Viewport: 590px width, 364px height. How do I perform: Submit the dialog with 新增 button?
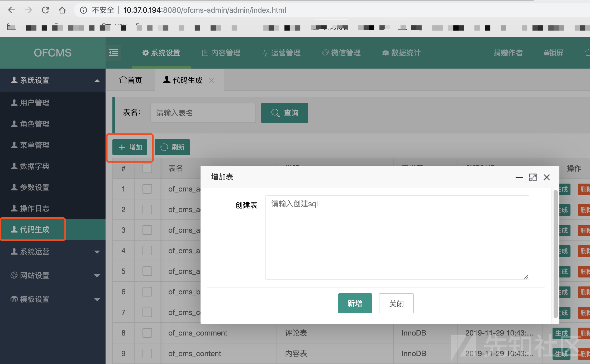(x=355, y=303)
